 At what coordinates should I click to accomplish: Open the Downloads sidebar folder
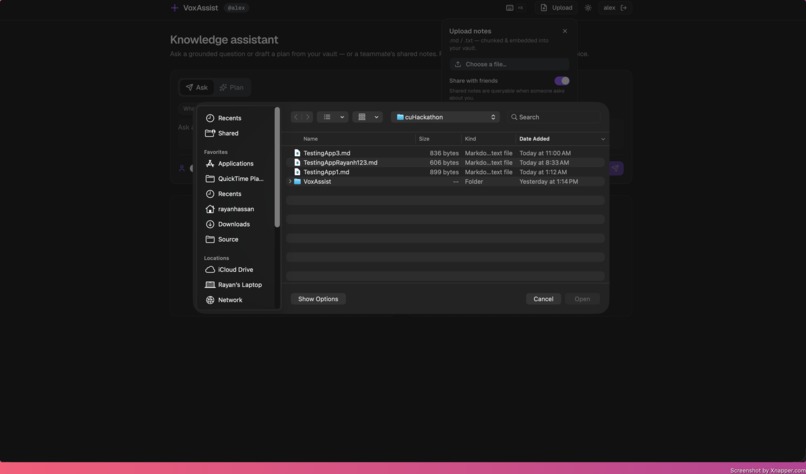click(228, 224)
